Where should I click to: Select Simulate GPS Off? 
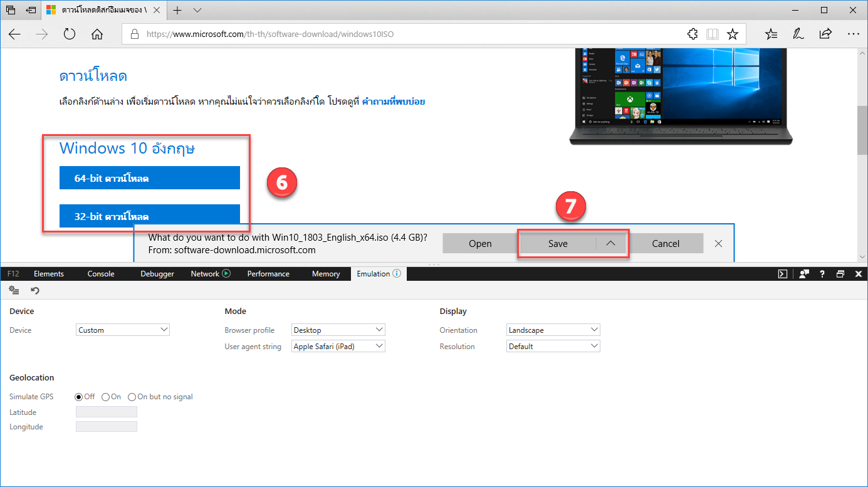coord(79,397)
